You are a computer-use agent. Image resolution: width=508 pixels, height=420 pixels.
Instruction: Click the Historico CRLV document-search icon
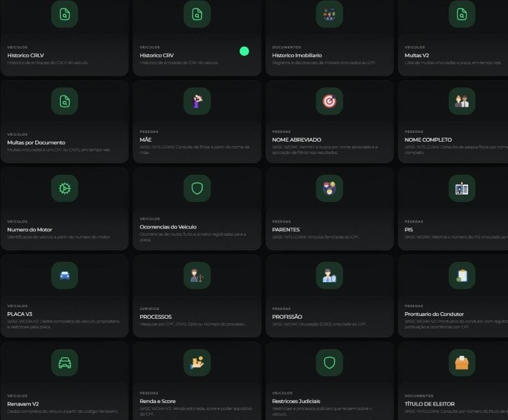pos(65,14)
